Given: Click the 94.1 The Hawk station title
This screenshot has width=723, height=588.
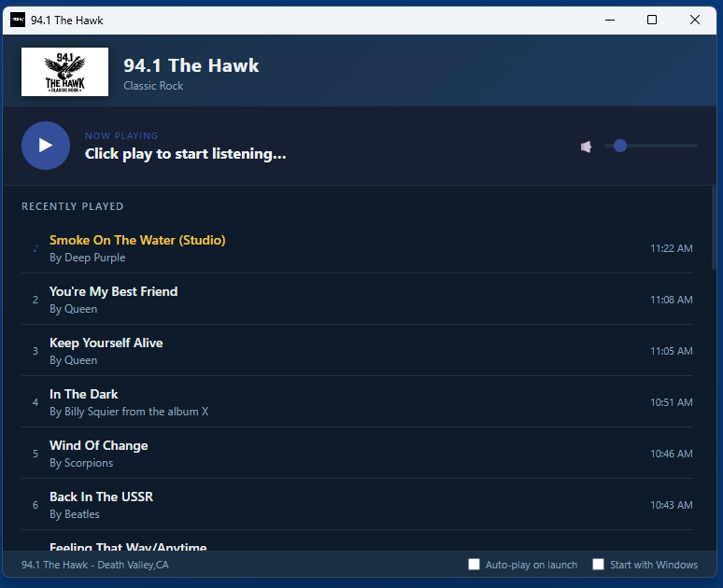Looking at the screenshot, I should 191,65.
